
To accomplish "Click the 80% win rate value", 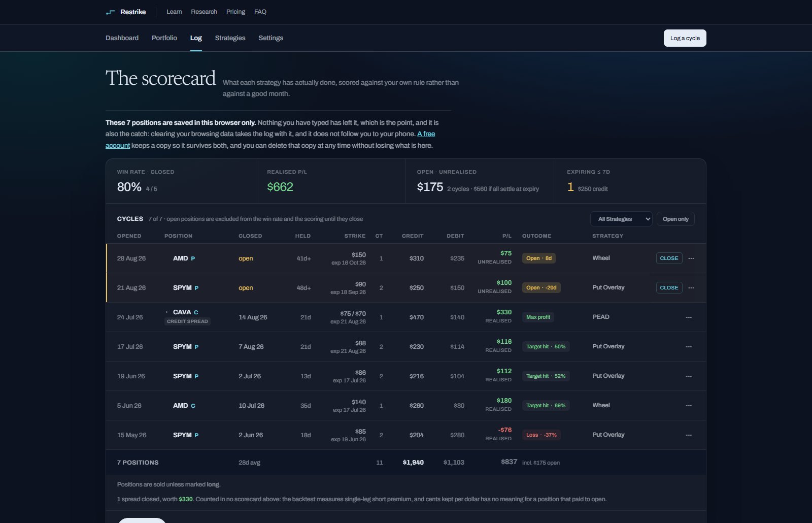I will [x=129, y=187].
